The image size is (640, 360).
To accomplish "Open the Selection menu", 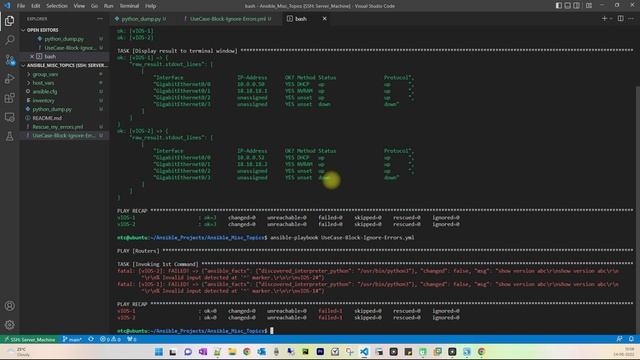I will click(57, 6).
